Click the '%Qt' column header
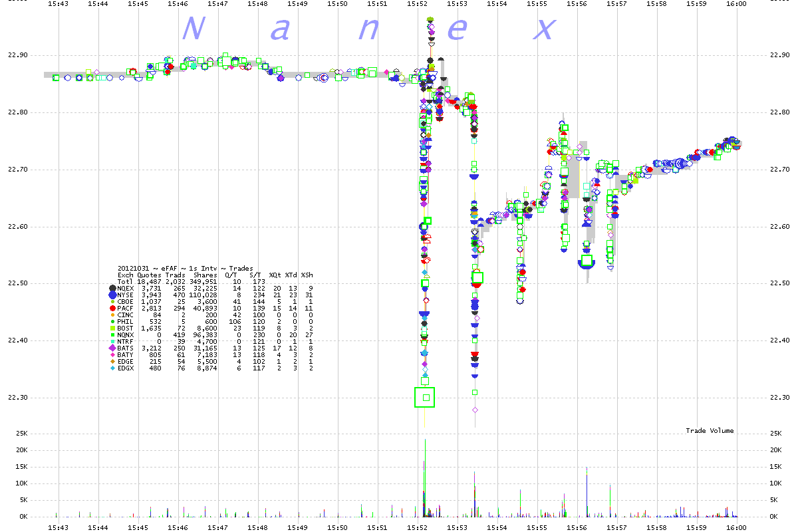This screenshot has height=532, width=798. [x=275, y=275]
